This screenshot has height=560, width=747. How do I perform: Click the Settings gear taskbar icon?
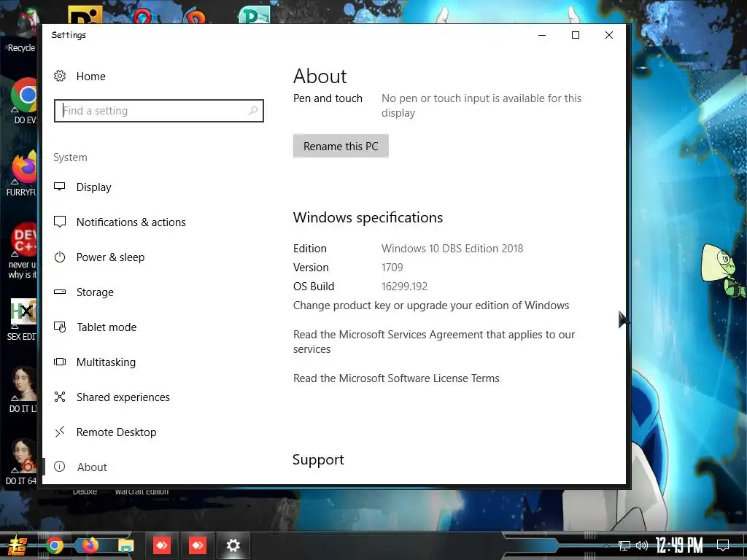(x=233, y=545)
